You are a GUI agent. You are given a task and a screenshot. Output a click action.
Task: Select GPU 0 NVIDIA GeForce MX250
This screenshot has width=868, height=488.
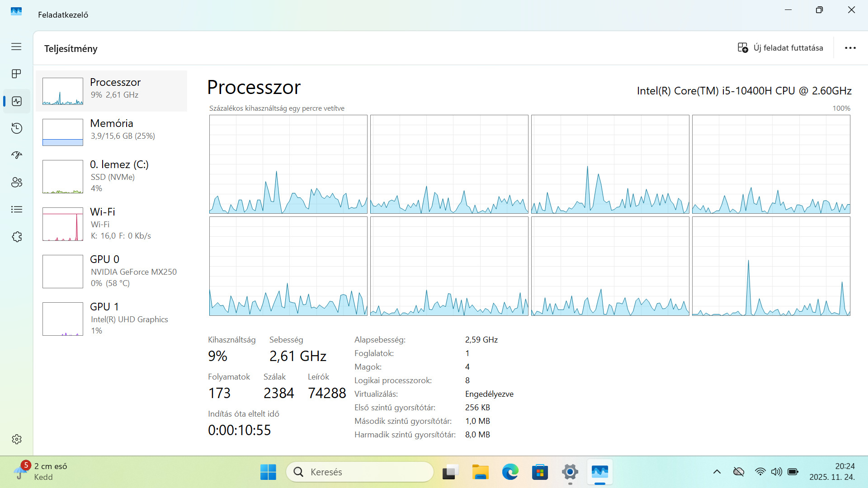(x=111, y=271)
